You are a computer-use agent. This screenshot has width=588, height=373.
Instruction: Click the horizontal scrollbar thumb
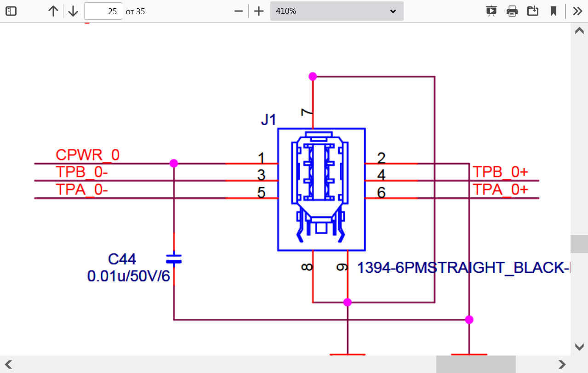(x=476, y=365)
